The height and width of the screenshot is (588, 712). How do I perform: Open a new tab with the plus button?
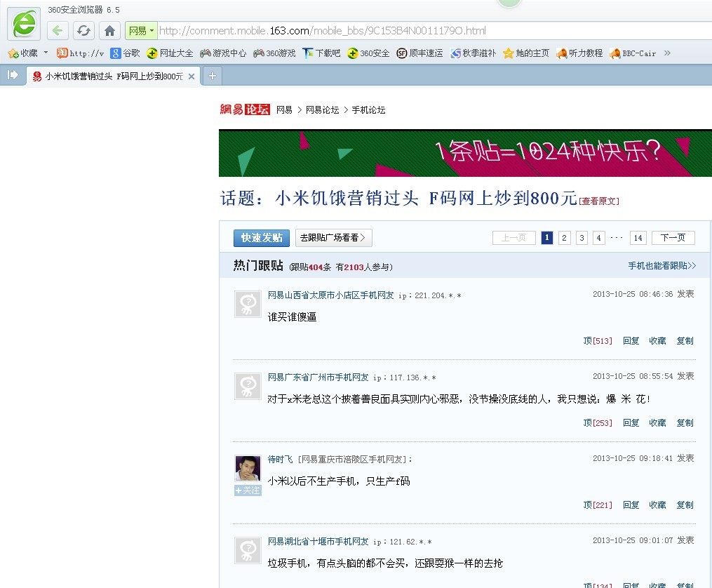pyautogui.click(x=212, y=76)
